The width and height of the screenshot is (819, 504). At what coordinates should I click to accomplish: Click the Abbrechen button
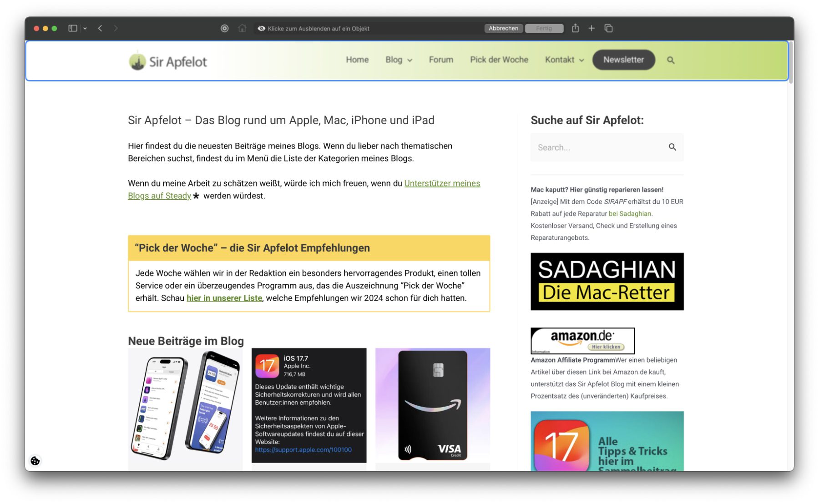tap(503, 28)
